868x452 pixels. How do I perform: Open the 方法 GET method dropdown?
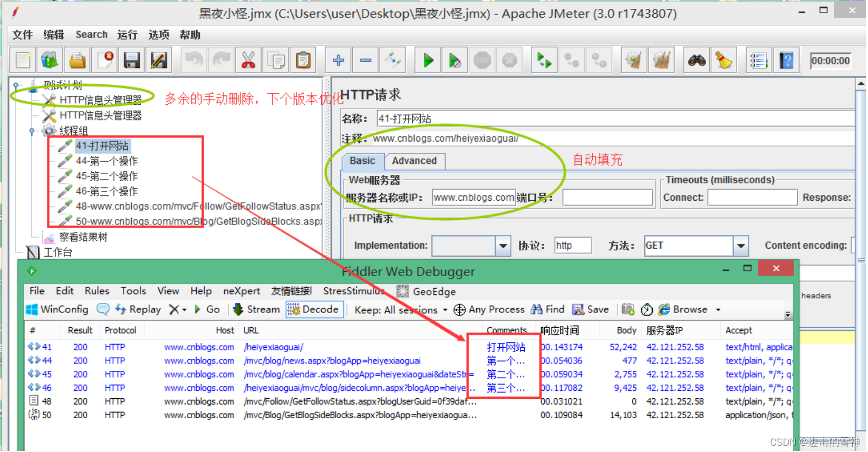coord(741,245)
